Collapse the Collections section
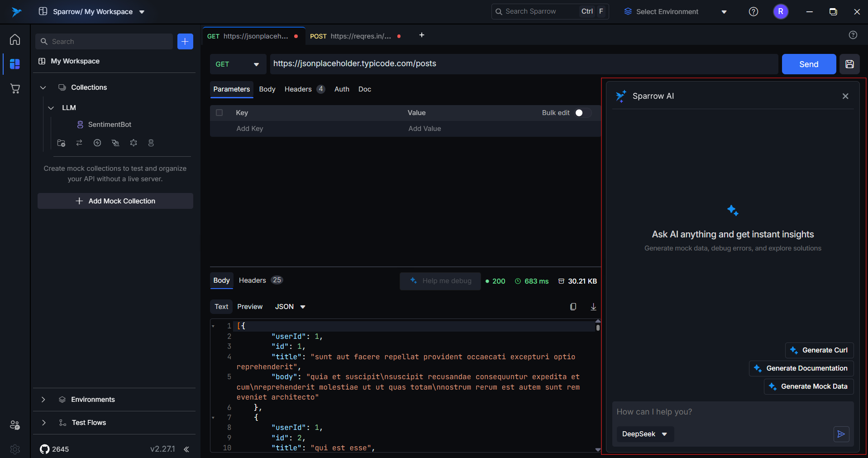Viewport: 868px width, 458px height. (x=43, y=87)
